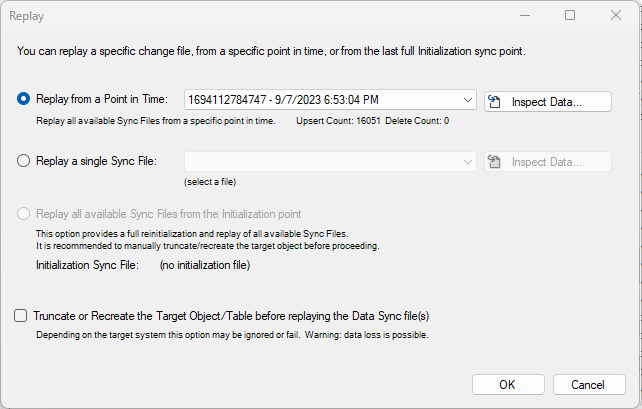Image resolution: width=642 pixels, height=409 pixels.
Task: Close the Replay window with the X icon
Action: 615,16
